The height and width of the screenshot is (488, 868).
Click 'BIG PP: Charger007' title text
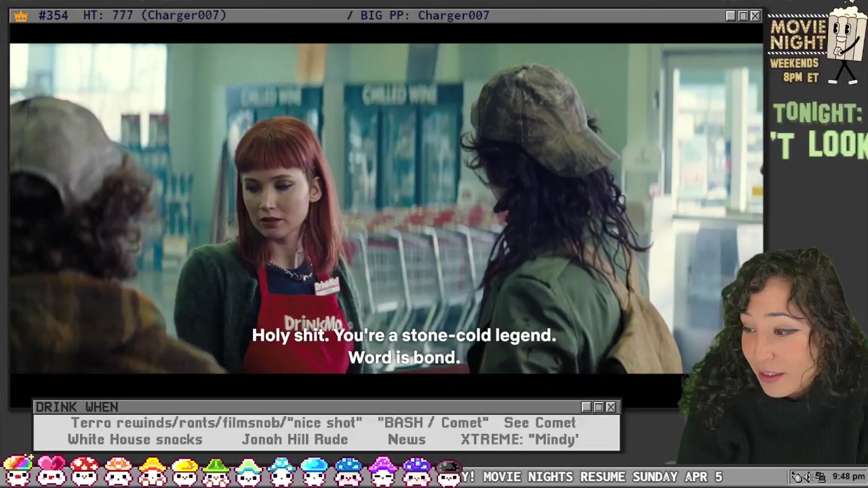[425, 15]
